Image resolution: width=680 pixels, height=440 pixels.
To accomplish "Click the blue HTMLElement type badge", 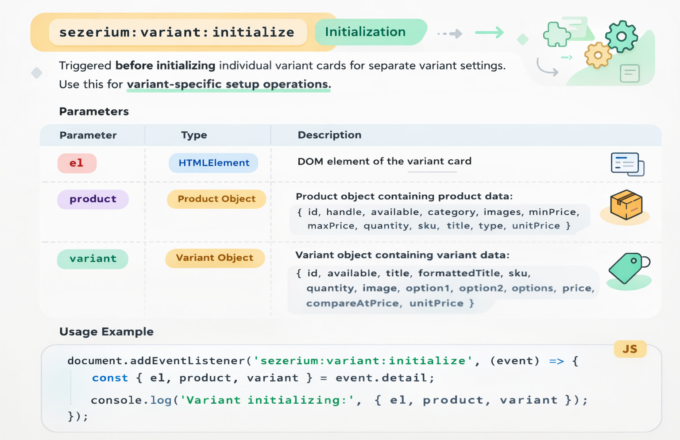I will pos(213,162).
